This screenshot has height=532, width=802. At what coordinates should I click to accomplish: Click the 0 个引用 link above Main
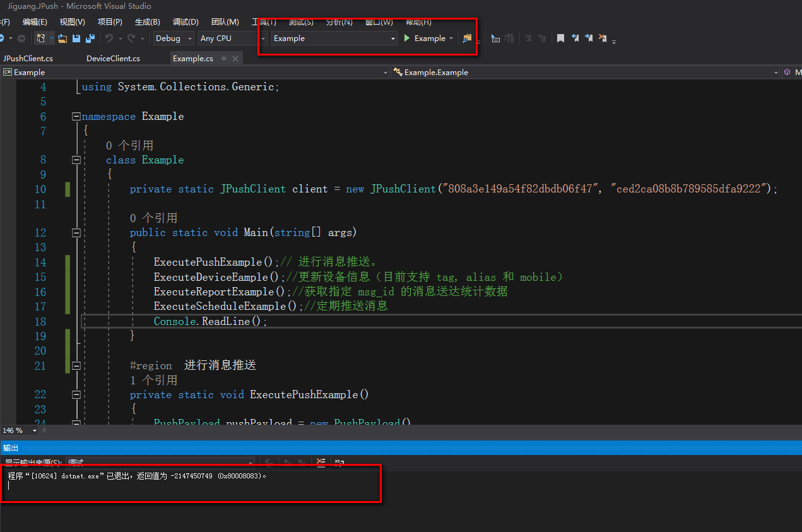pos(153,218)
